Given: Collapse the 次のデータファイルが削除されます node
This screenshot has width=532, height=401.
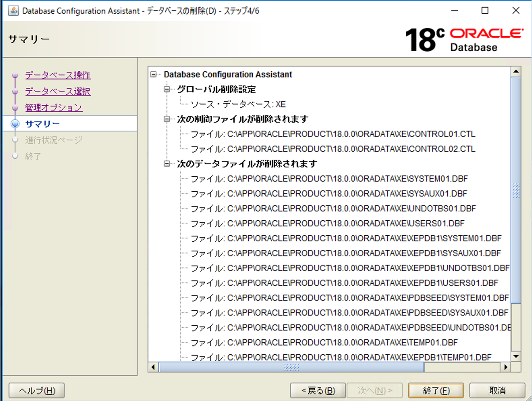Looking at the screenshot, I should [167, 163].
